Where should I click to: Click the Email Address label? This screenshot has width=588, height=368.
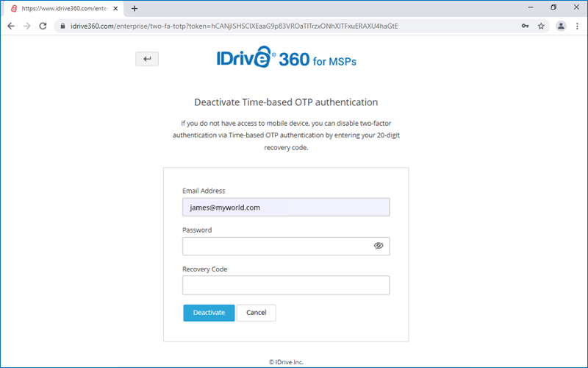[x=204, y=191]
